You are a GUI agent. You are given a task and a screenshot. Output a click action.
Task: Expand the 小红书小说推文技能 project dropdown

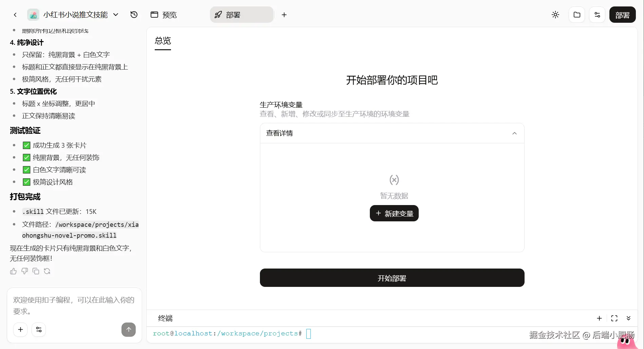coord(116,15)
